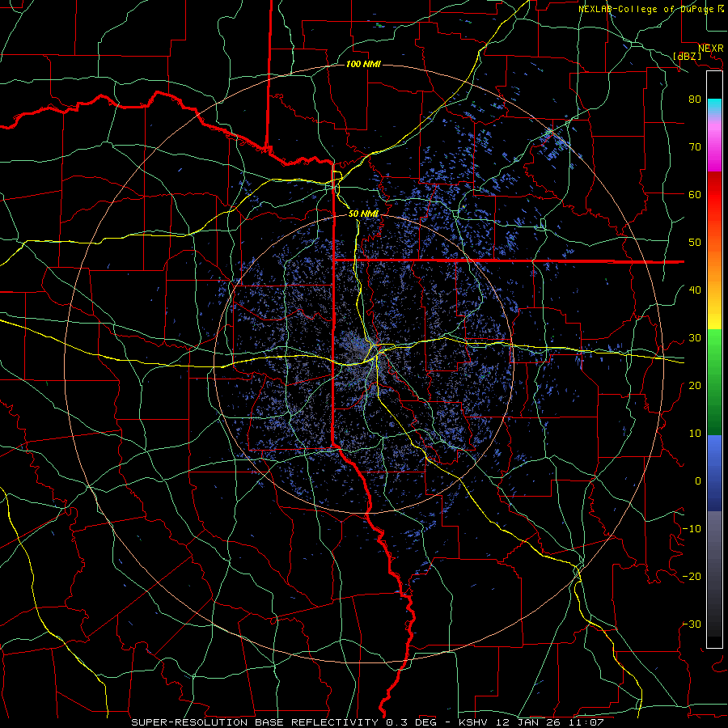Click the 0 value on the dBZ scale
728x728 pixels.
pyautogui.click(x=698, y=481)
